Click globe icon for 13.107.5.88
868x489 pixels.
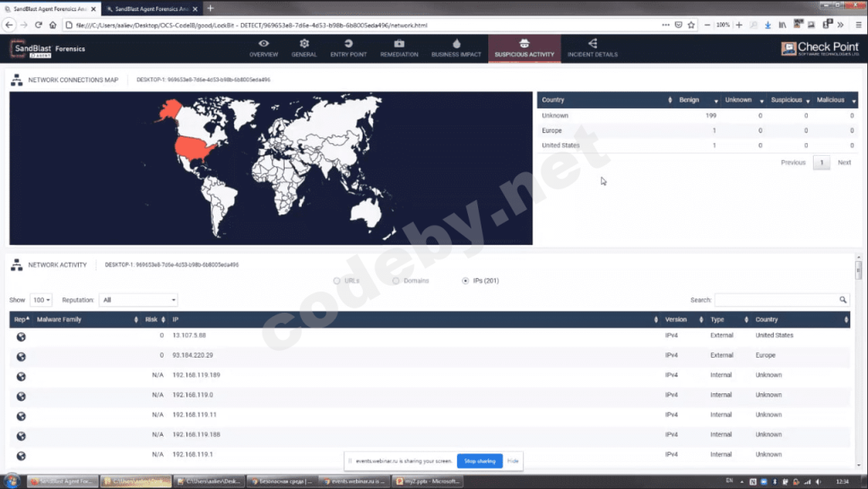pos(21,337)
